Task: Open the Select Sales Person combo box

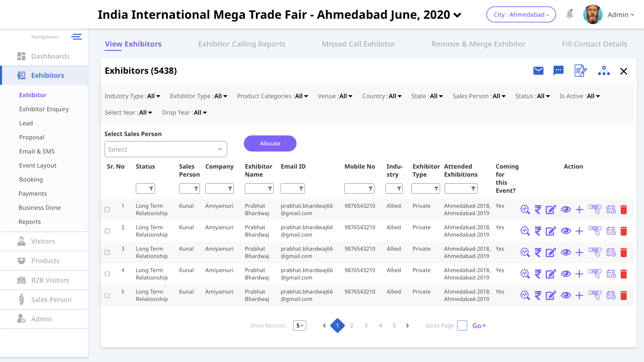Action: 166,149
